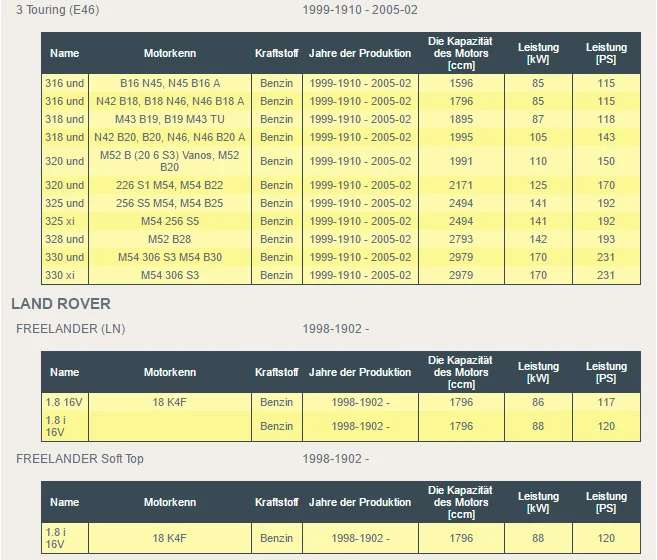657x560 pixels.
Task: Click the 'FREELANDER Soft Top' model title
Action: [80, 459]
